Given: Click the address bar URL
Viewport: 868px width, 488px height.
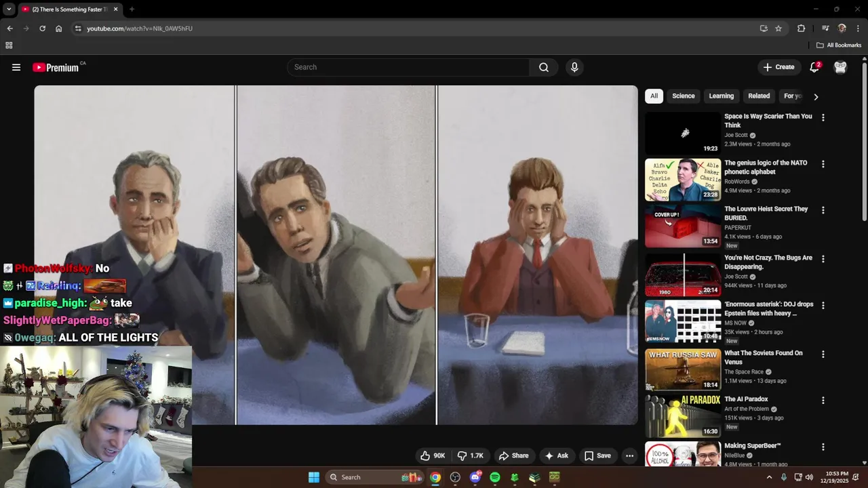Looking at the screenshot, I should point(140,28).
